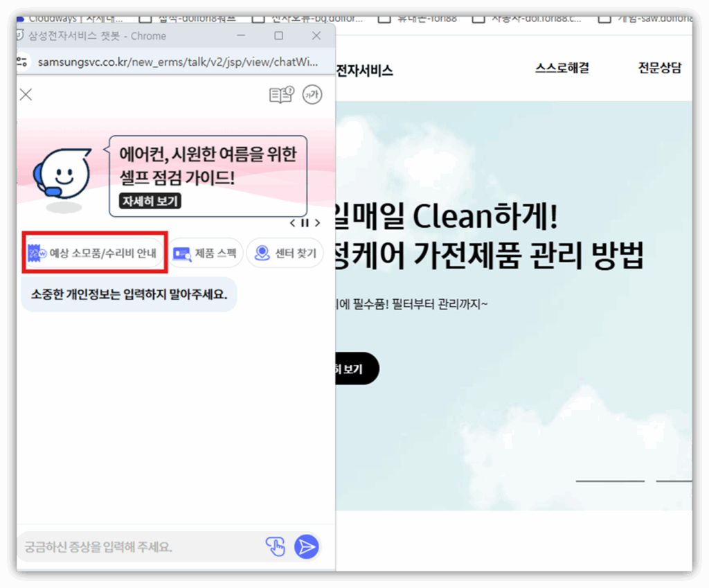Image resolution: width=709 pixels, height=588 pixels.
Task: Click the 가 font size icon
Action: 312,95
